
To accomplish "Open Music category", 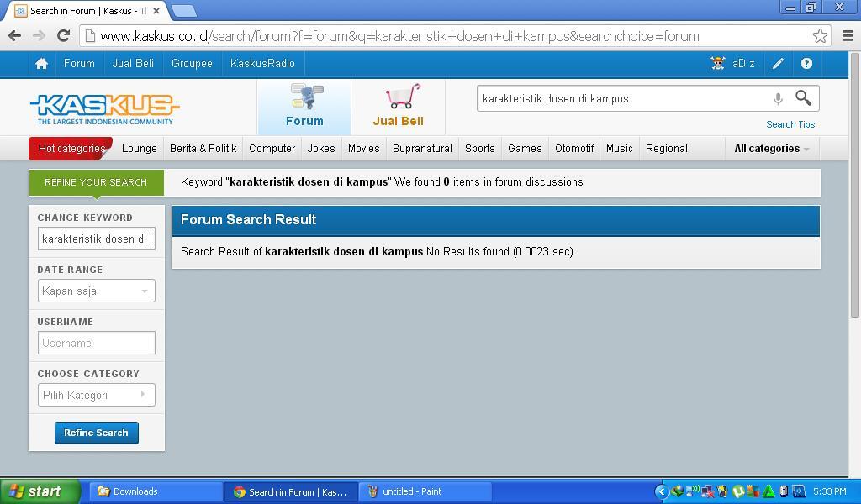I will coord(620,149).
